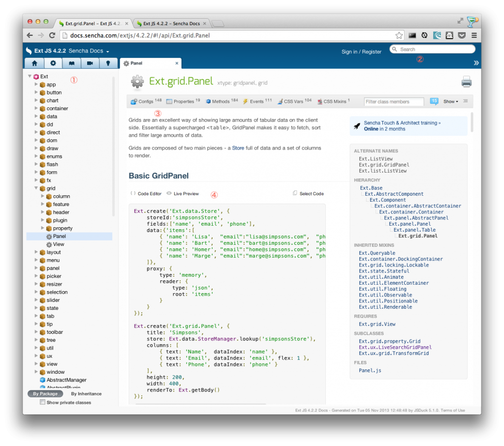Open the Home tab icon

(34, 63)
